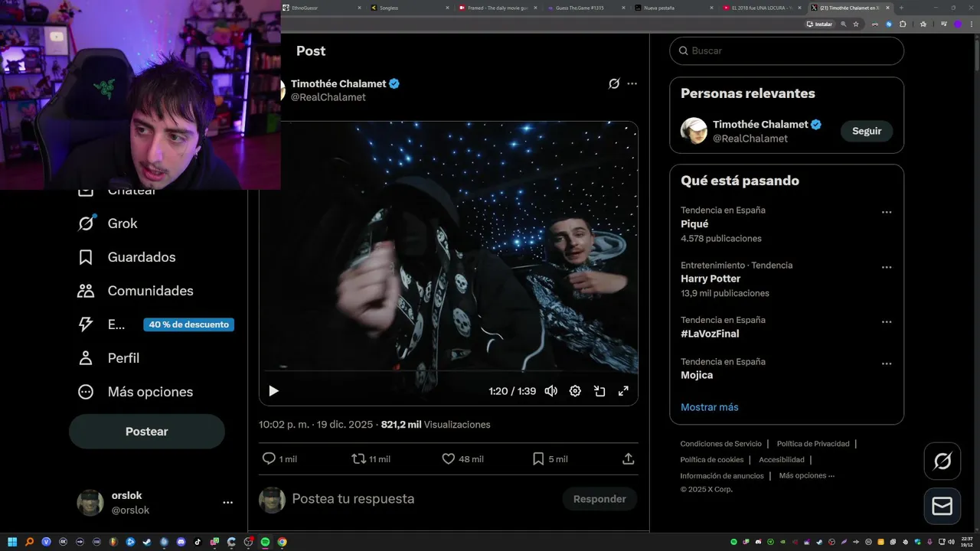The image size is (980, 551).
Task: Open Chrome extensions puzzle icon
Action: tap(903, 24)
